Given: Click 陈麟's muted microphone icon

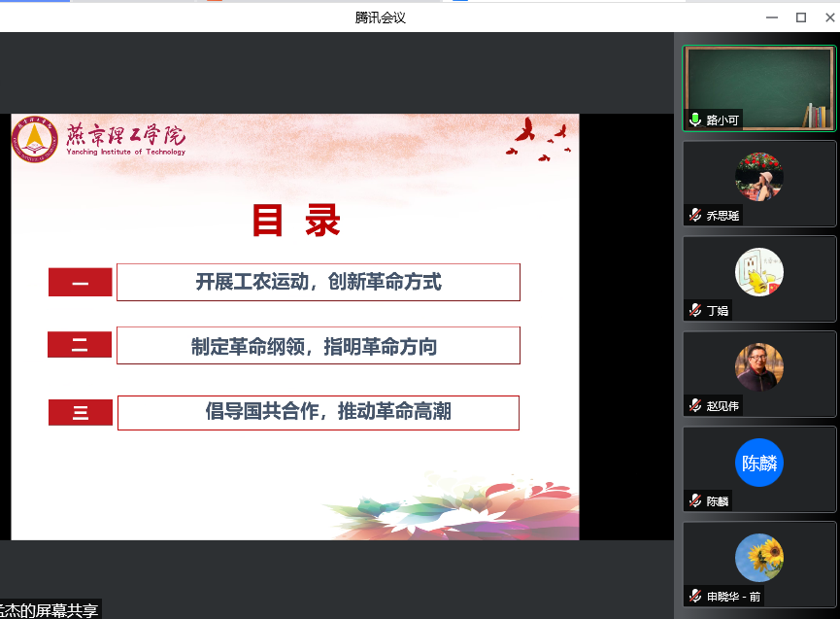Looking at the screenshot, I should pos(695,501).
